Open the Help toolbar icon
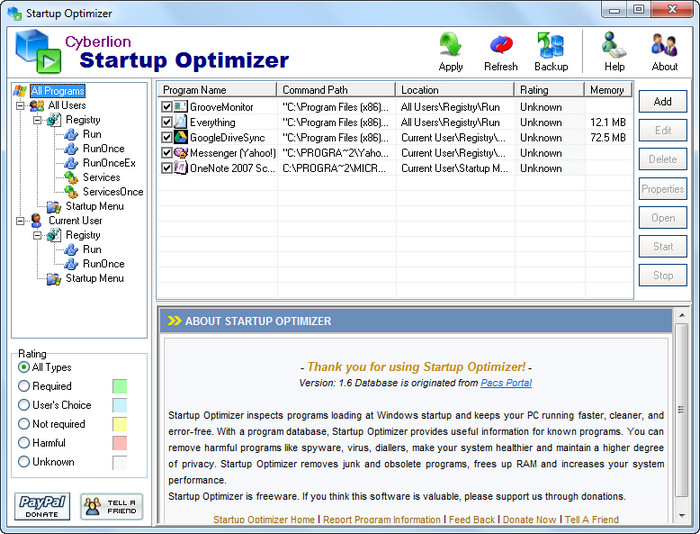The width and height of the screenshot is (700, 534). click(x=614, y=45)
